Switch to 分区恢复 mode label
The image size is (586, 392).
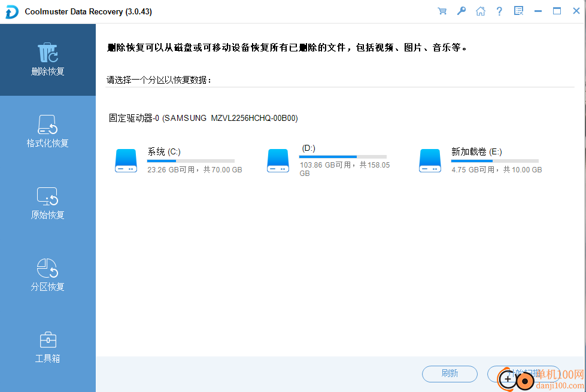click(47, 287)
